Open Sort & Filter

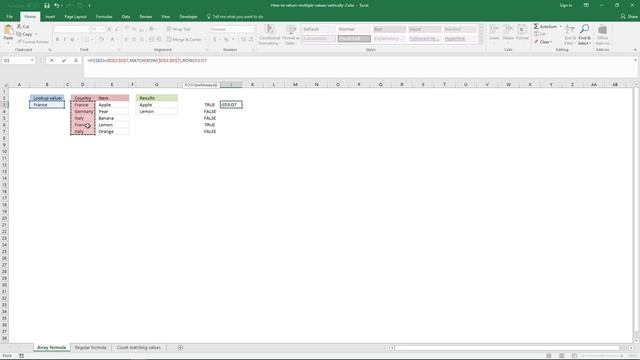[x=570, y=35]
